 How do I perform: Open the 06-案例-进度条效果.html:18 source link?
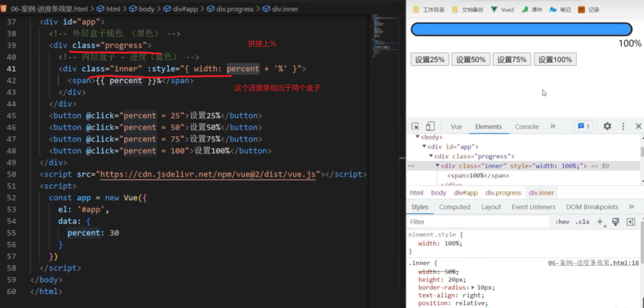(593, 263)
